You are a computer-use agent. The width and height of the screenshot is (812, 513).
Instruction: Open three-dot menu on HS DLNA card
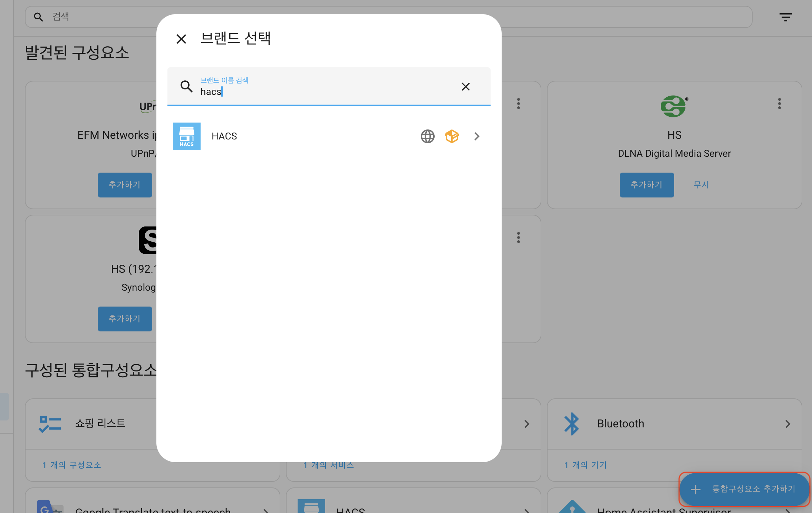779,104
